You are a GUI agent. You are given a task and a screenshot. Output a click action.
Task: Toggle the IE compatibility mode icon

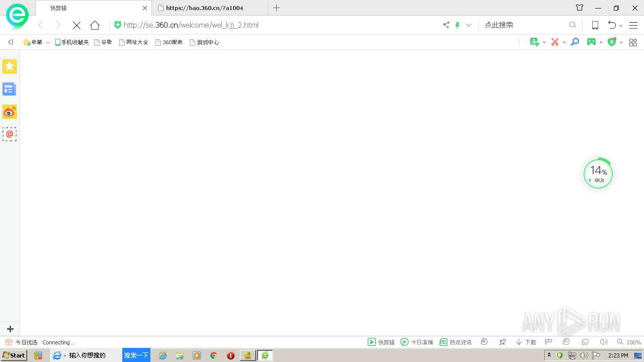coord(566,342)
